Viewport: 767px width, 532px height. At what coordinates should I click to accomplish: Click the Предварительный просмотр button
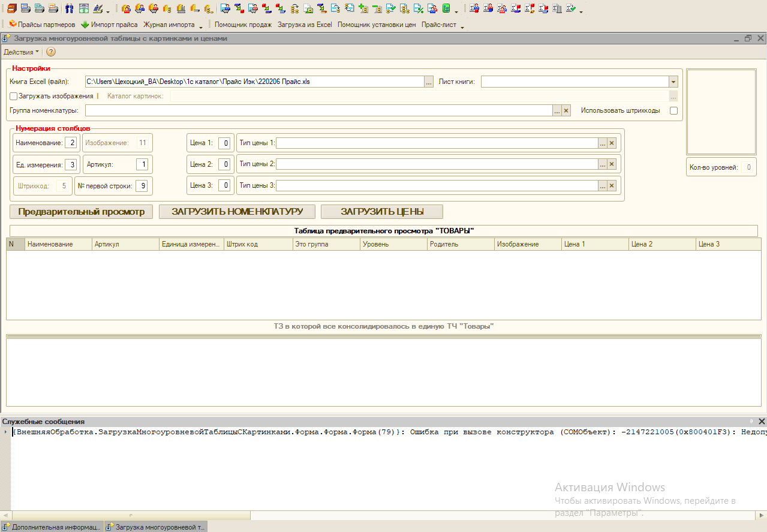point(82,212)
